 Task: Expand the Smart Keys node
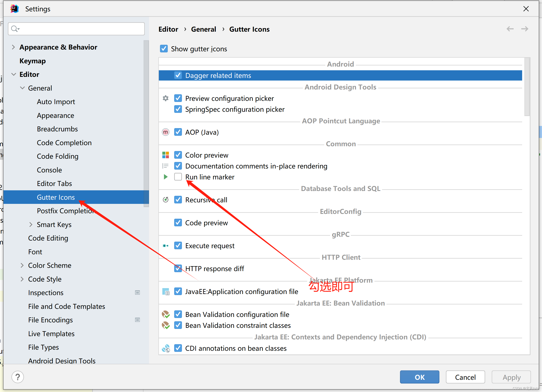pos(31,225)
